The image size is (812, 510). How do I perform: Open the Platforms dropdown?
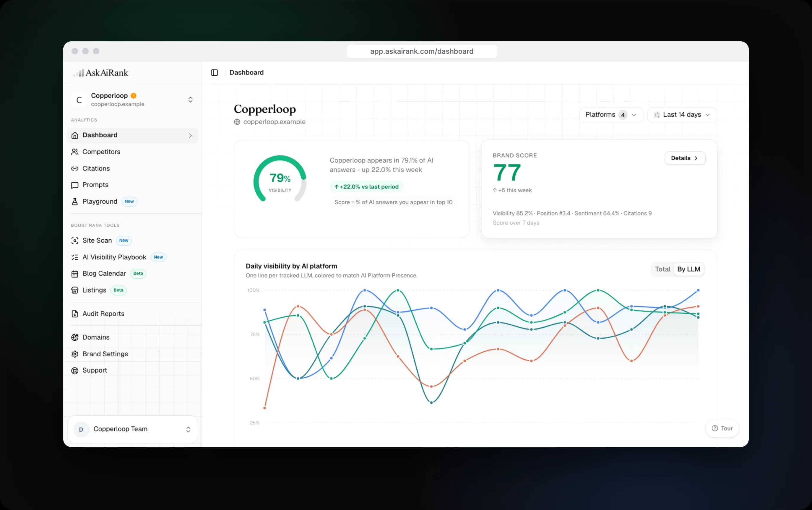click(611, 115)
